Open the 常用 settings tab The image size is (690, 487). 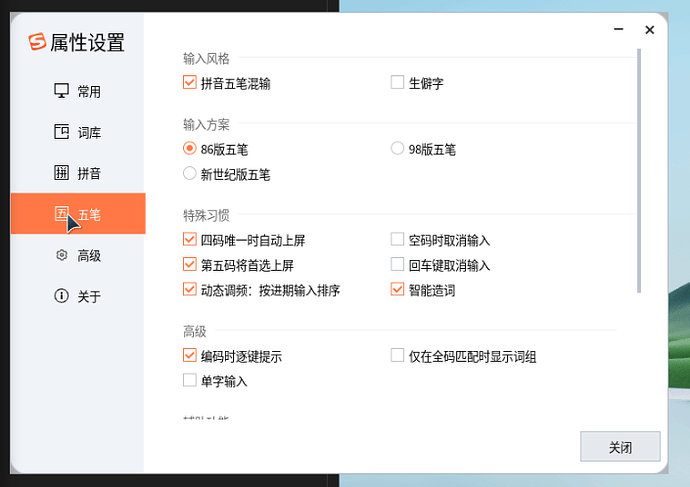(x=78, y=91)
